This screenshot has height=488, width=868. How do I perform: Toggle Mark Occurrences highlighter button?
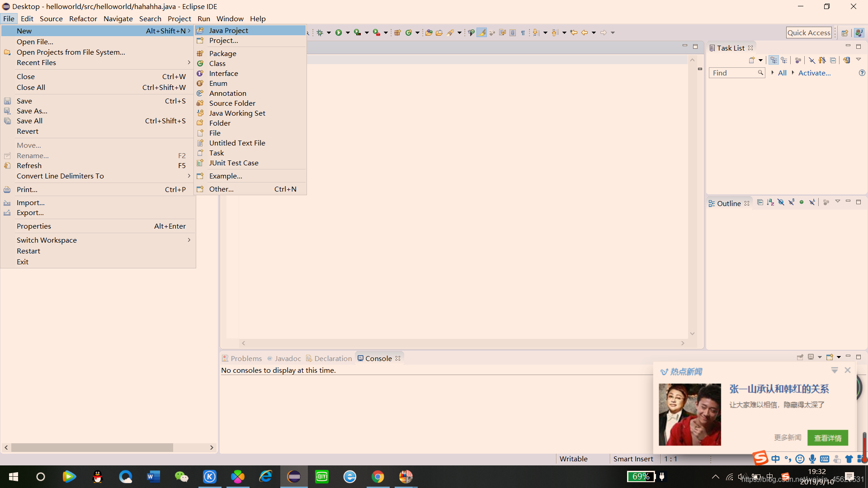[x=482, y=33]
